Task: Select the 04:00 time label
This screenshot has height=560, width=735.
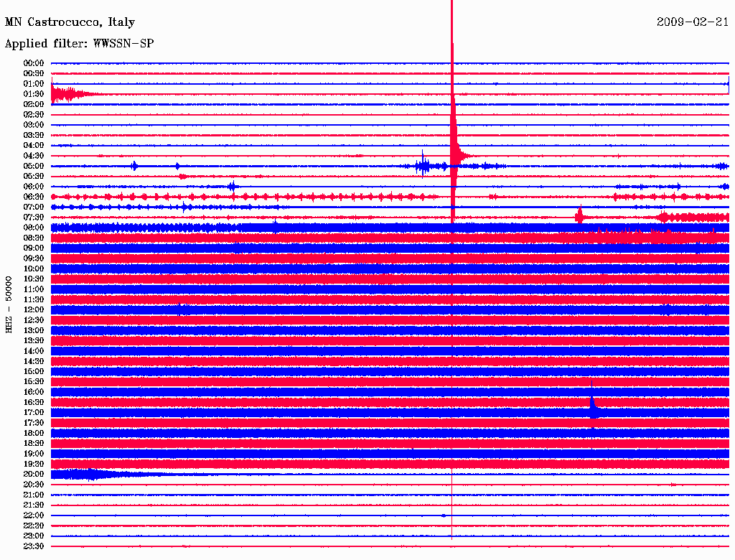Action: click(34, 146)
